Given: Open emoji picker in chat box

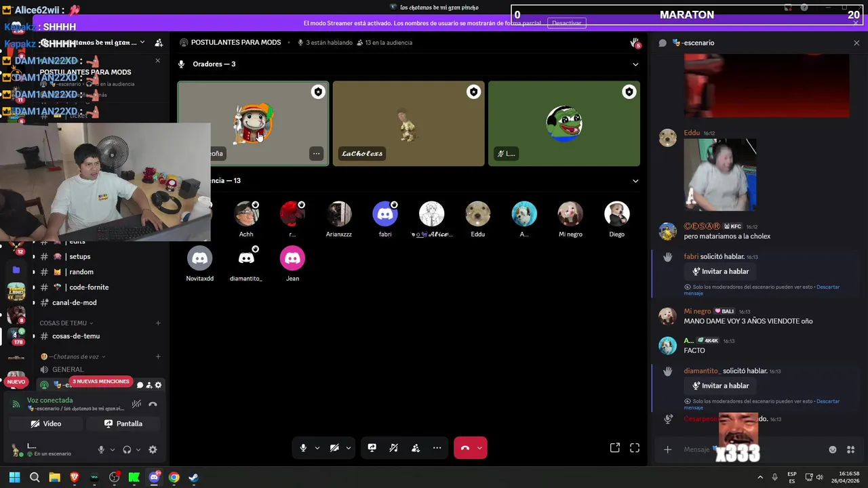Looking at the screenshot, I should point(833,449).
